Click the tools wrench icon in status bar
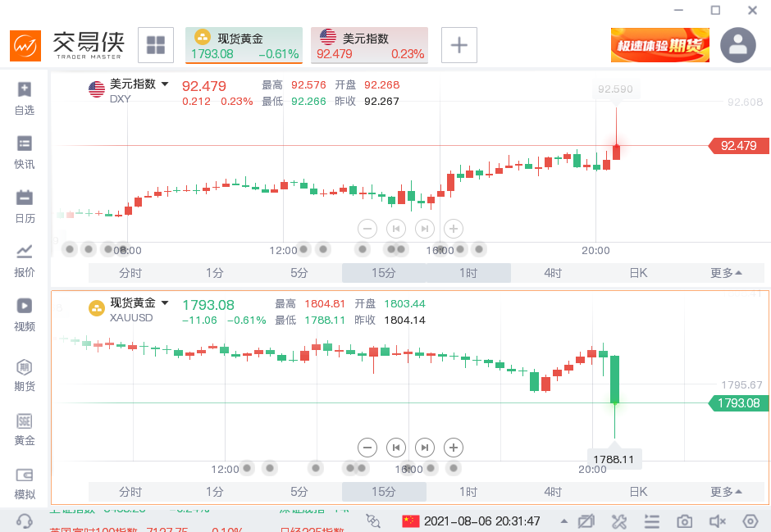771x532 pixels. coord(618,521)
